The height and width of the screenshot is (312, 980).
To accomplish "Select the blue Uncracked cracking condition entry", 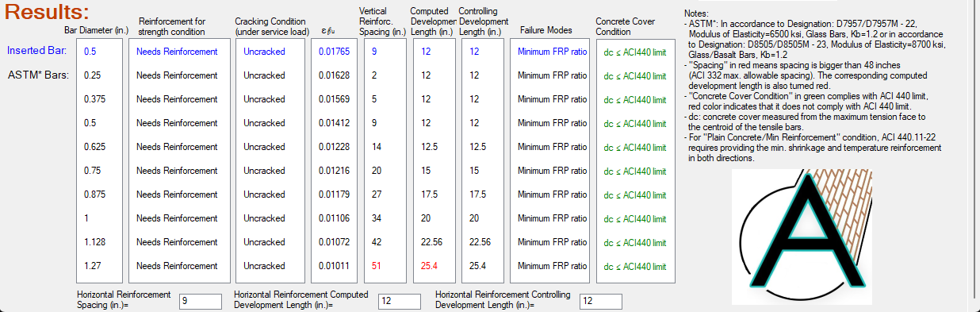I will pos(264,52).
